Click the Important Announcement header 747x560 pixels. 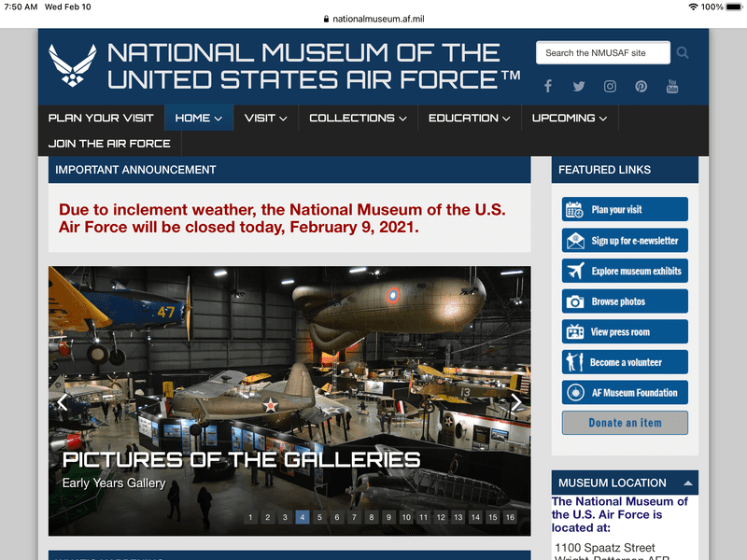289,170
